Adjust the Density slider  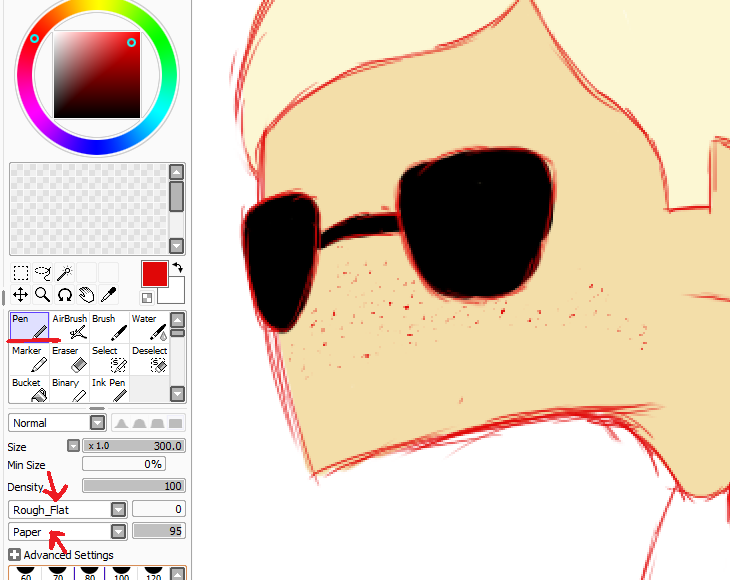(134, 486)
